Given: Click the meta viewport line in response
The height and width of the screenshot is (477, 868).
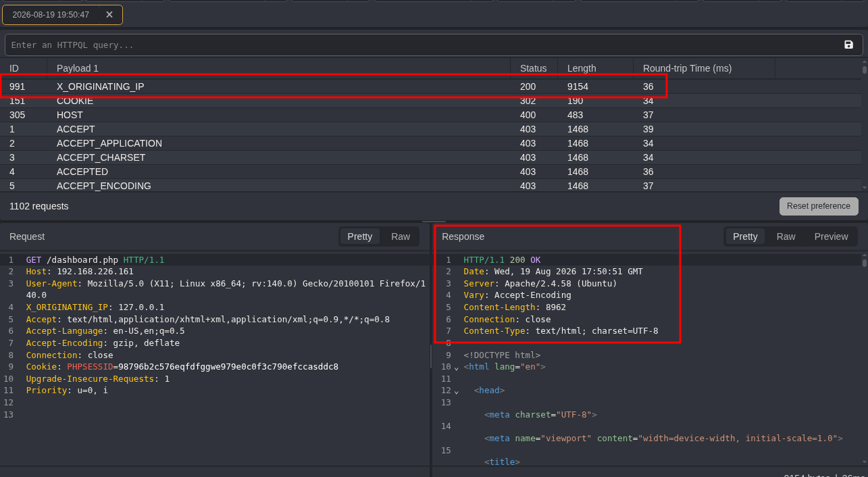Looking at the screenshot, I should (663, 438).
